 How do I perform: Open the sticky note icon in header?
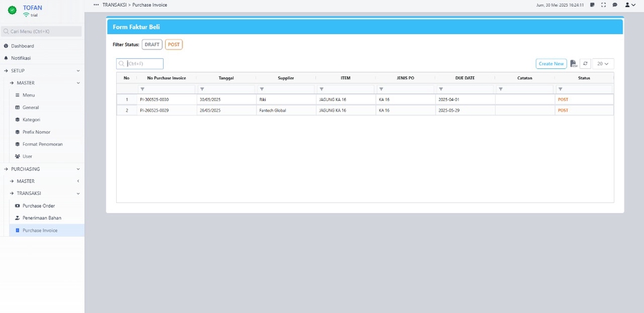click(592, 5)
